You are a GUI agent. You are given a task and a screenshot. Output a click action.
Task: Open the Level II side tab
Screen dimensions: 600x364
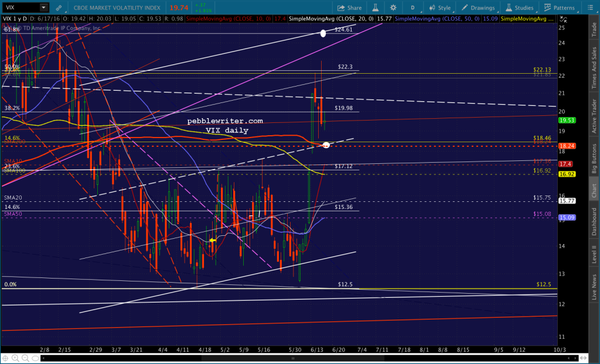pyautogui.click(x=594, y=254)
